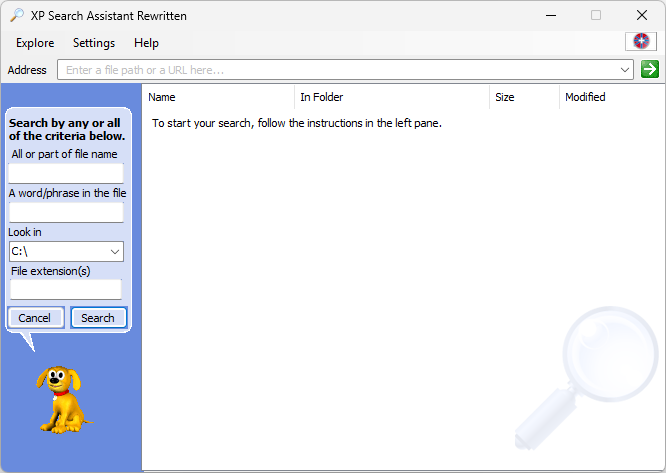The height and width of the screenshot is (473, 666).
Task: Focus the File extension(s) field
Action: click(66, 290)
